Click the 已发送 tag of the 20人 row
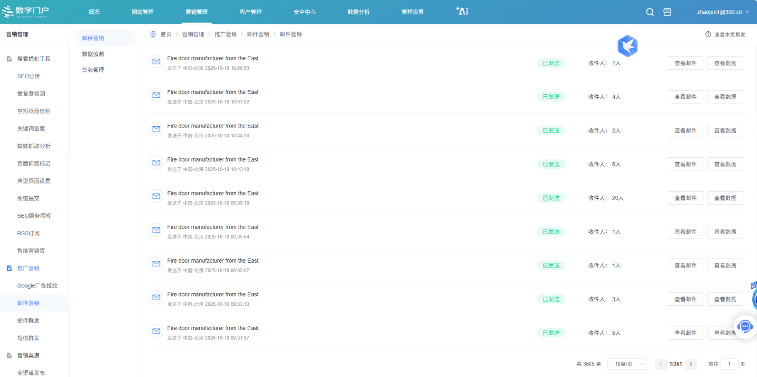The height and width of the screenshot is (377, 757). pos(551,198)
